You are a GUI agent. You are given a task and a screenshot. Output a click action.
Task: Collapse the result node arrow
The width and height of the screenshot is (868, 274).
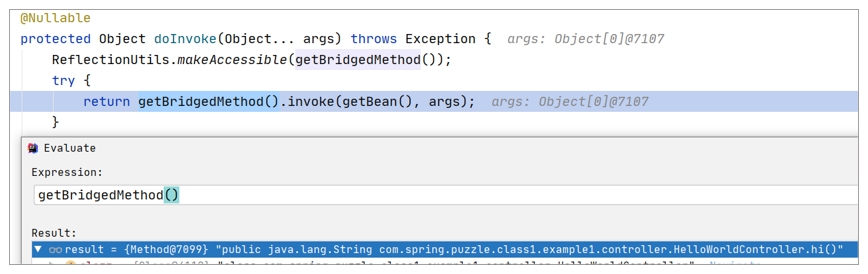38,250
